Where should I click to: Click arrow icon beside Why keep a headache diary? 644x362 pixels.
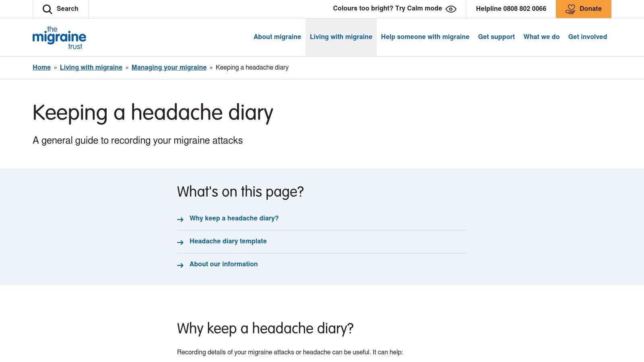click(180, 219)
